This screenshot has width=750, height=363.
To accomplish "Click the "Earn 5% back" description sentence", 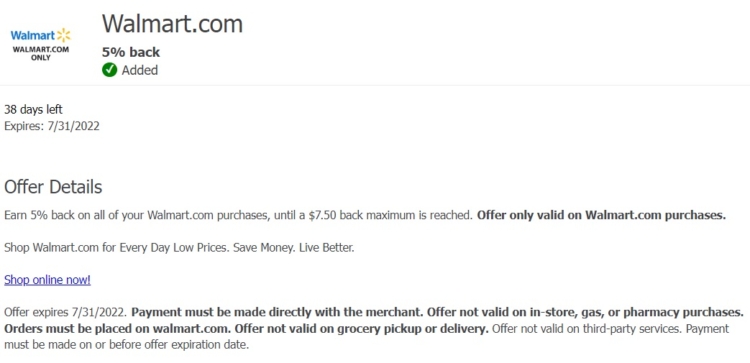I will pyautogui.click(x=238, y=215).
